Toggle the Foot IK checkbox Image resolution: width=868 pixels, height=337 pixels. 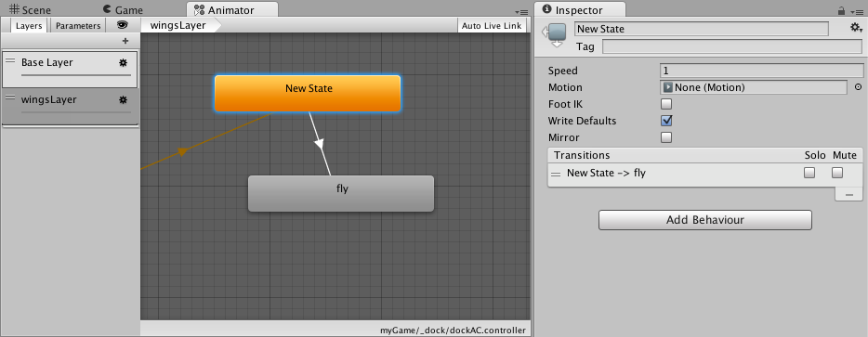coord(666,104)
